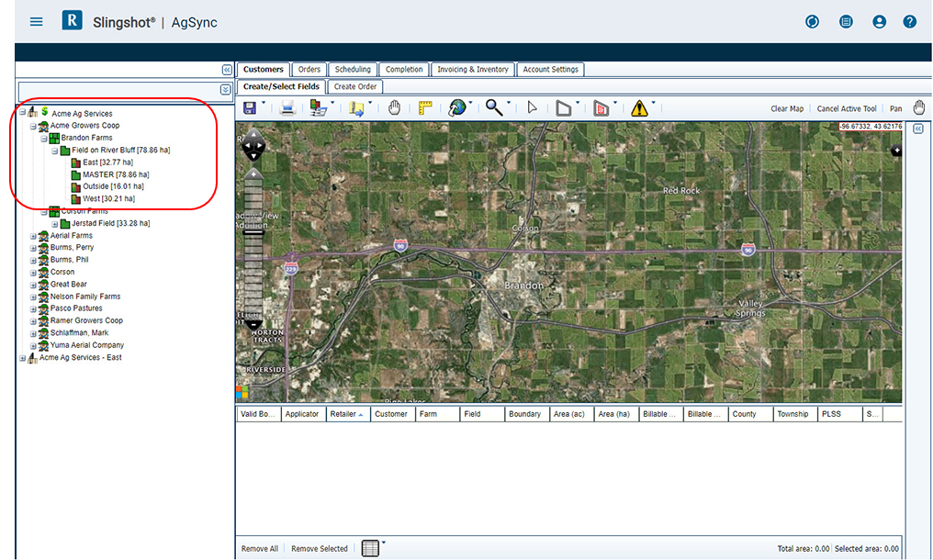This screenshot has height=560, width=933.
Task: Select Yuma Aerial Company in tree
Action: click(x=87, y=346)
